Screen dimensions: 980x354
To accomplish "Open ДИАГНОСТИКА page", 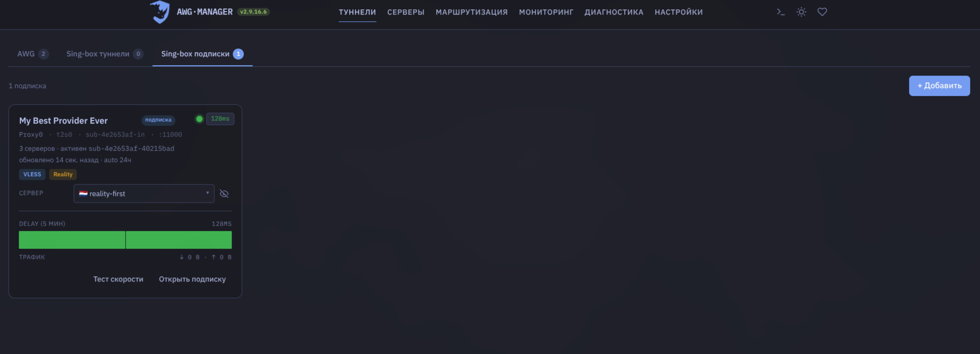I will point(614,12).
